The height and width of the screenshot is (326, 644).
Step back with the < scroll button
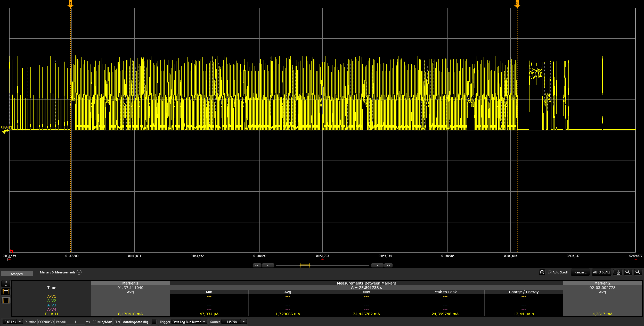pyautogui.click(x=268, y=265)
